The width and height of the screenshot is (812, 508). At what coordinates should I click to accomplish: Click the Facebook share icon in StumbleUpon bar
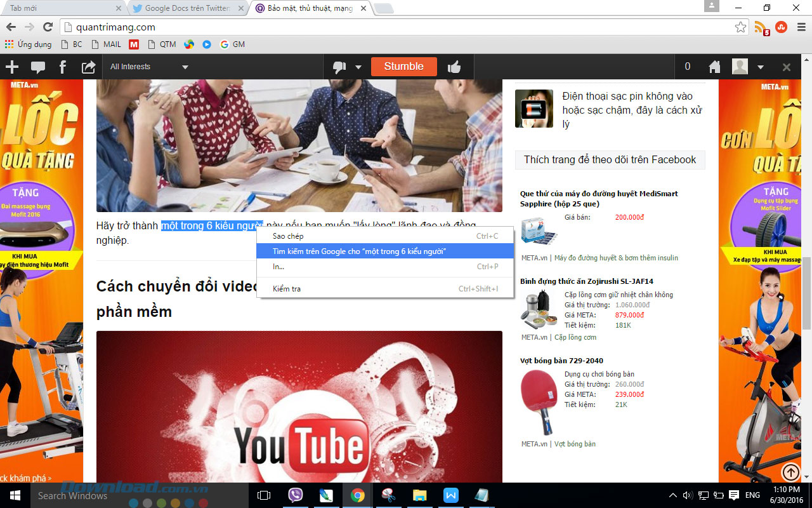click(63, 67)
